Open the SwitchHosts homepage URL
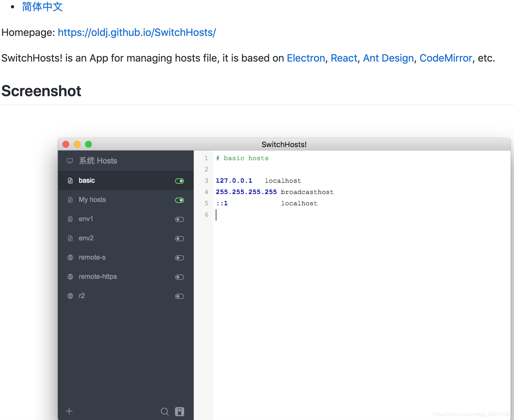The height and width of the screenshot is (420, 514). coord(137,32)
